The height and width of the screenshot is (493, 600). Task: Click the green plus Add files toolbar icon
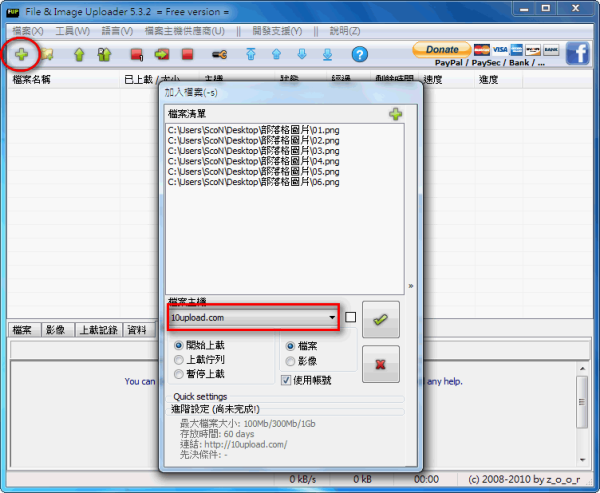pos(21,55)
